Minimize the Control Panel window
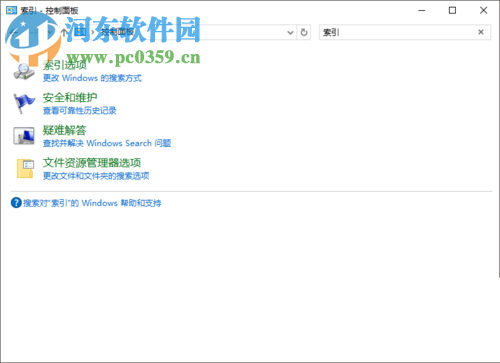 point(422,11)
